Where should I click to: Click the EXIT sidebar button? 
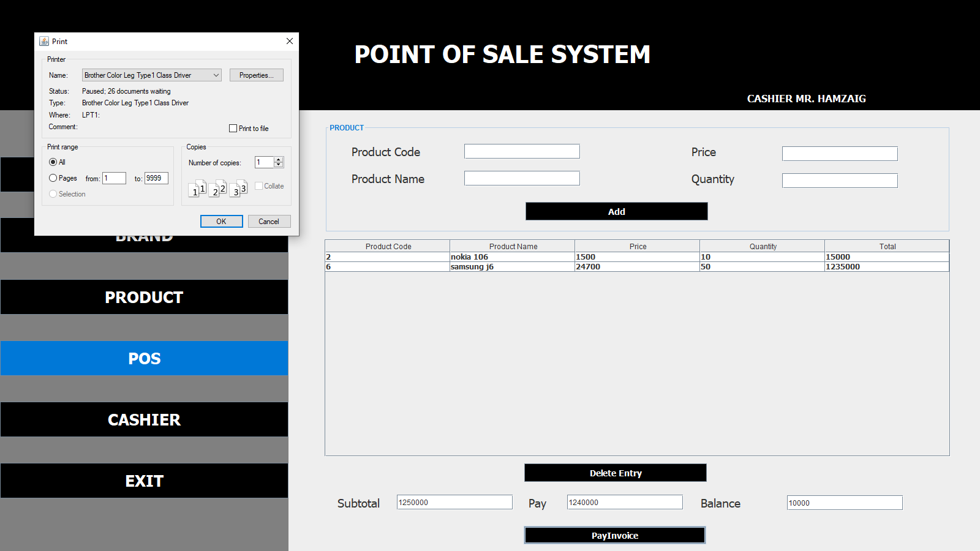tap(144, 481)
